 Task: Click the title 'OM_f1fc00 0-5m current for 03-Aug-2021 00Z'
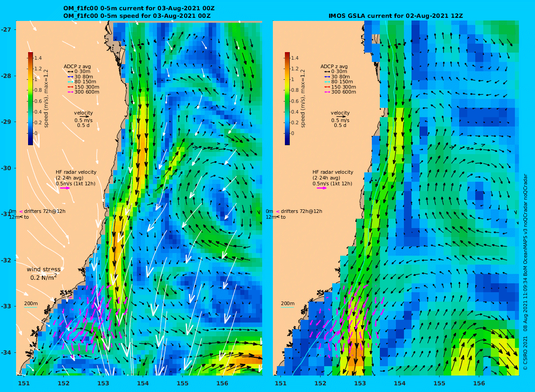pos(138,8)
